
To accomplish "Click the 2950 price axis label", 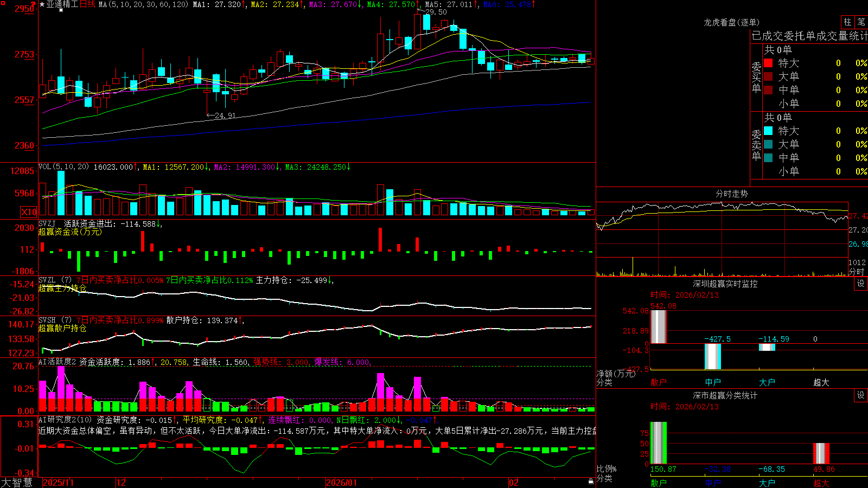I will click(x=24, y=9).
